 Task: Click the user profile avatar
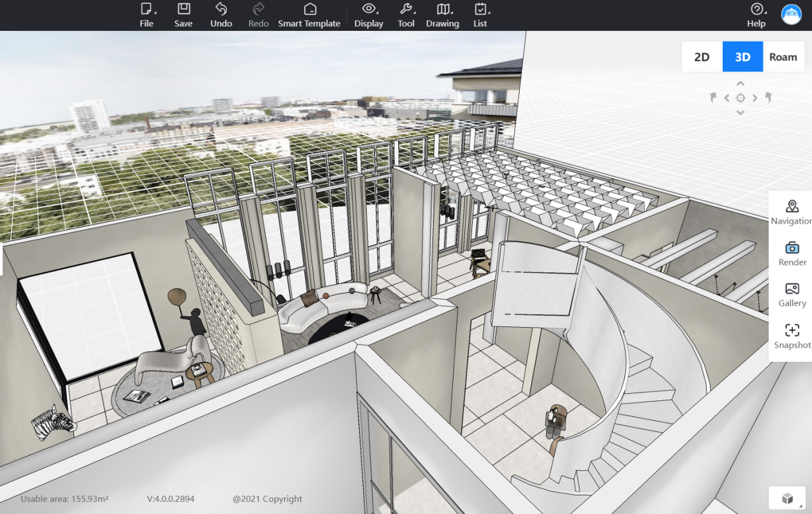pyautogui.click(x=791, y=14)
